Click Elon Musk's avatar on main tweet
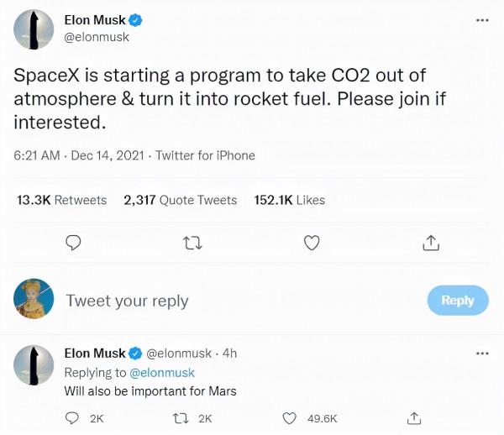Image resolution: width=504 pixels, height=435 pixels. (x=34, y=29)
